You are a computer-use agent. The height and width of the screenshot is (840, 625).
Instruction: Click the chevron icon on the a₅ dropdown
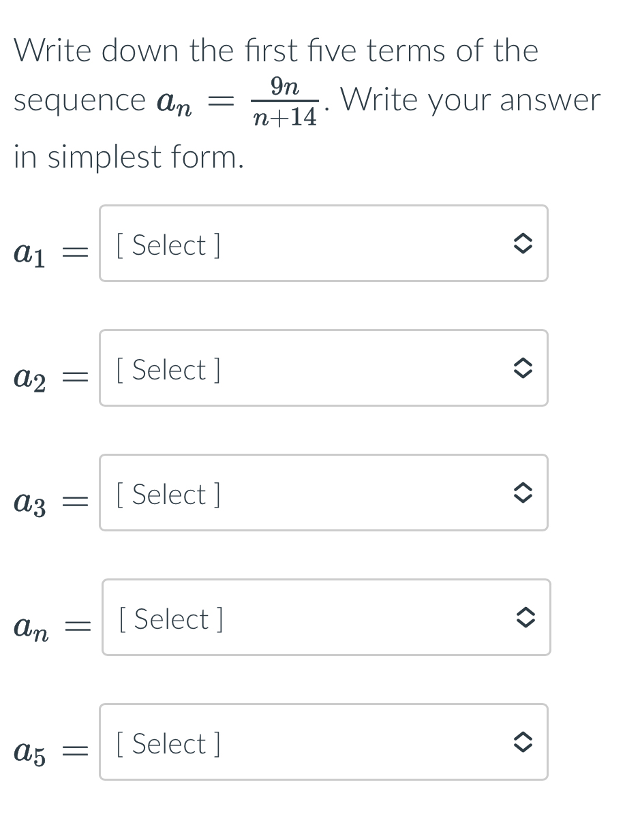click(x=523, y=743)
